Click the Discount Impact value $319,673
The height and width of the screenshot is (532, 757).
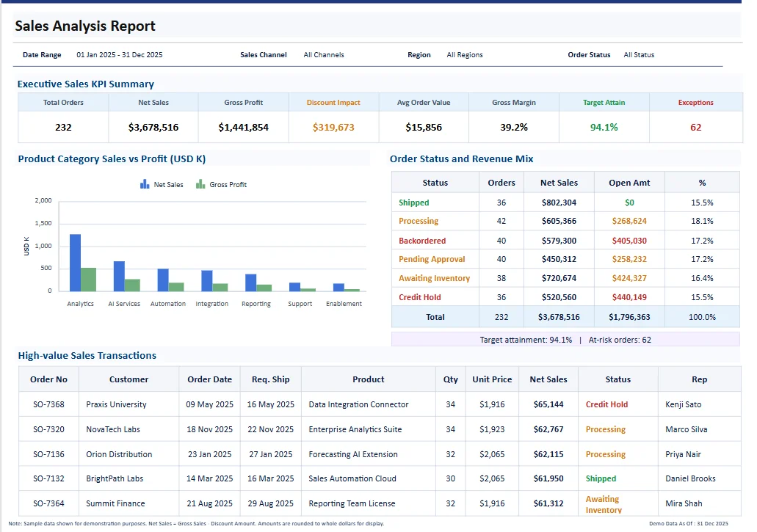coord(333,128)
